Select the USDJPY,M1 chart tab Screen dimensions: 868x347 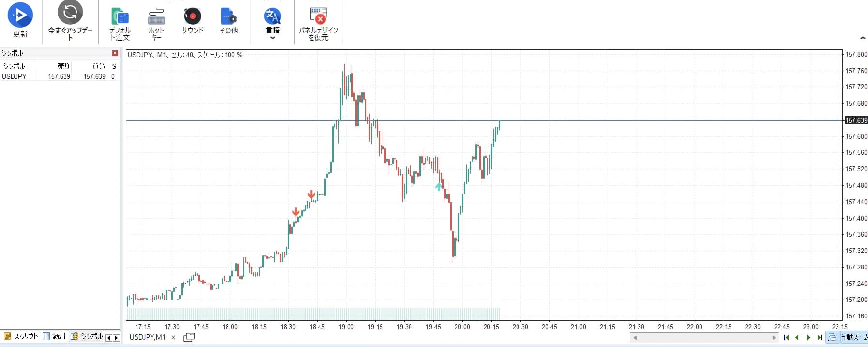click(148, 337)
